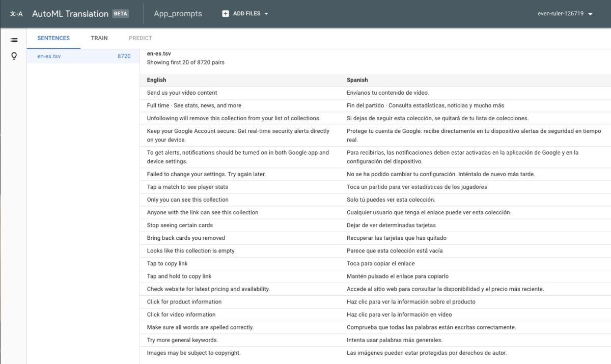This screenshot has height=364, width=611.
Task: Select 'Make sure all words are spelled correctly.'
Action: [x=200, y=327]
